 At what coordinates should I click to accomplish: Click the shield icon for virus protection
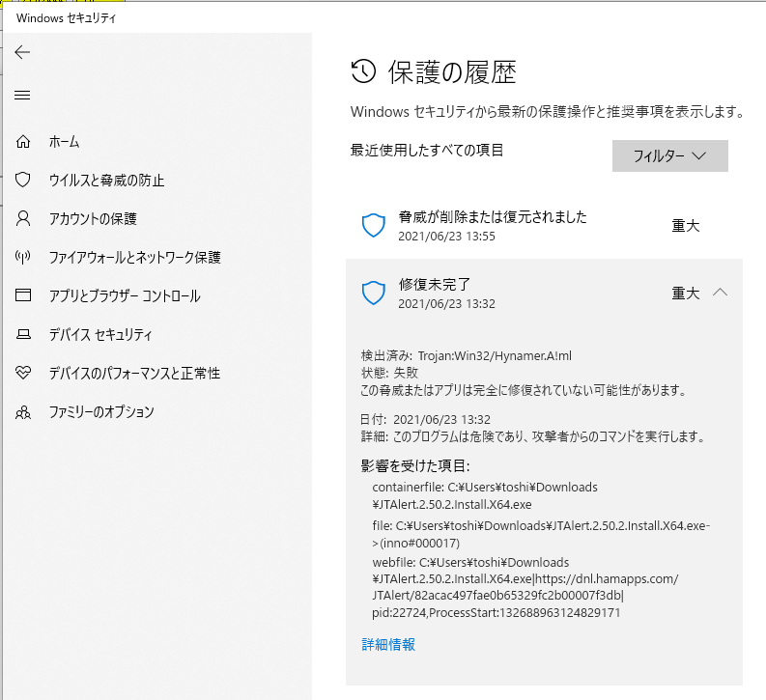23,181
